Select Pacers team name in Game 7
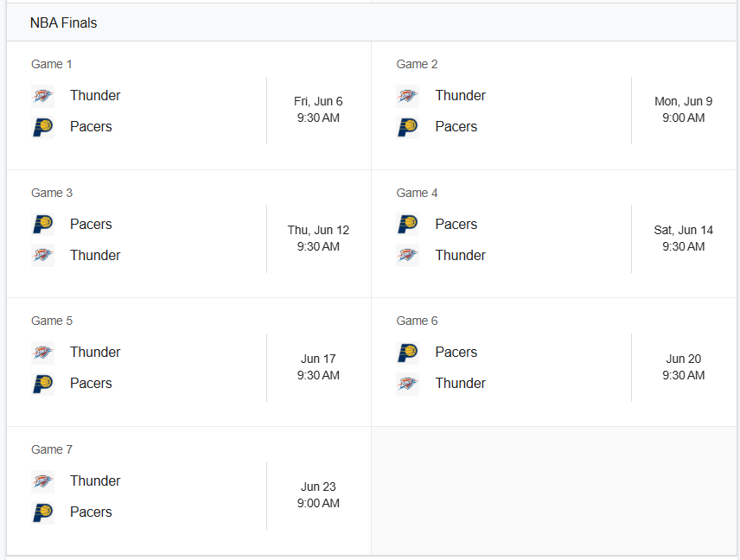Screen dimensions: 740x560 [91, 512]
